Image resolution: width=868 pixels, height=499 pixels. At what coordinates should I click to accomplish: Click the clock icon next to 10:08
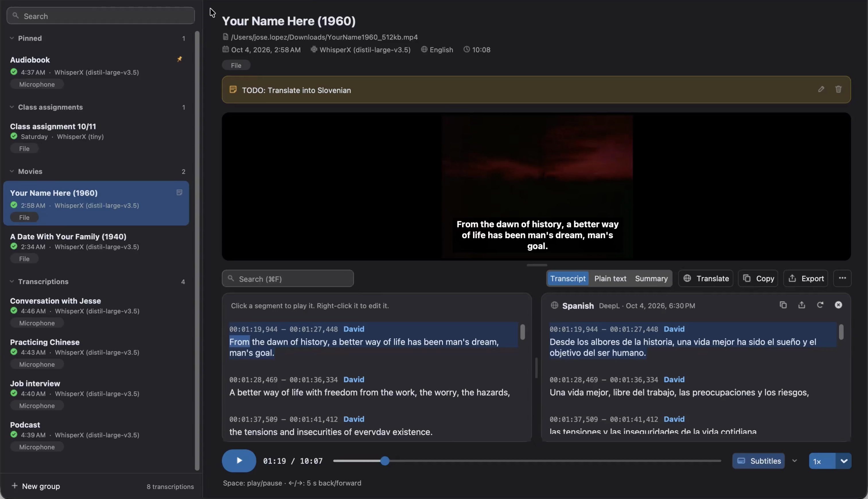click(x=466, y=49)
